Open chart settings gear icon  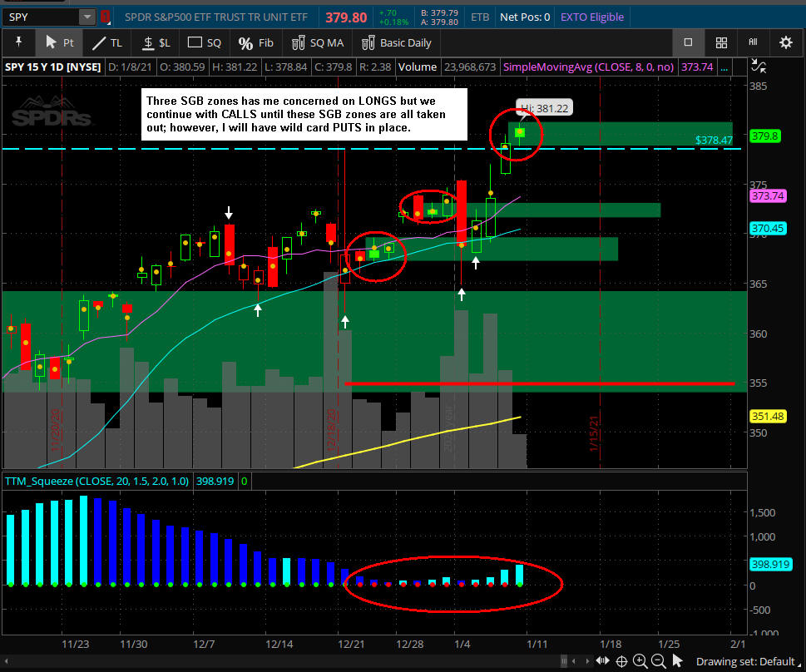(785, 42)
